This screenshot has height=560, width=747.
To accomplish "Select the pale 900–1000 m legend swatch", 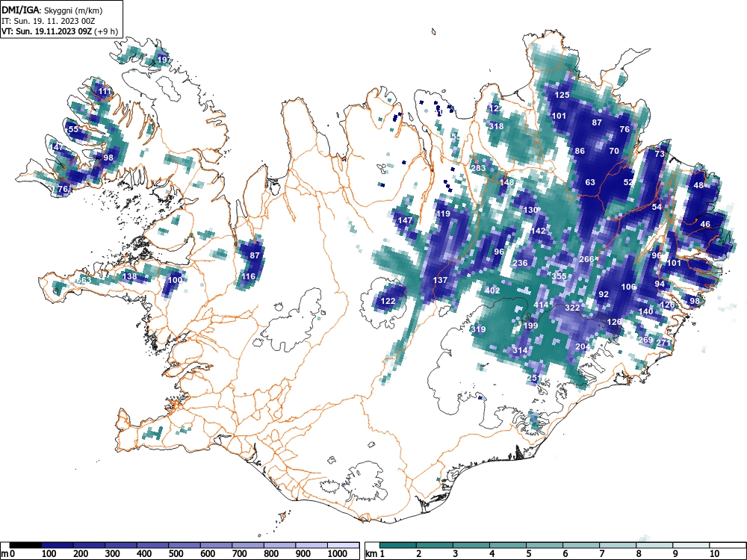I will pyautogui.click(x=311, y=545).
